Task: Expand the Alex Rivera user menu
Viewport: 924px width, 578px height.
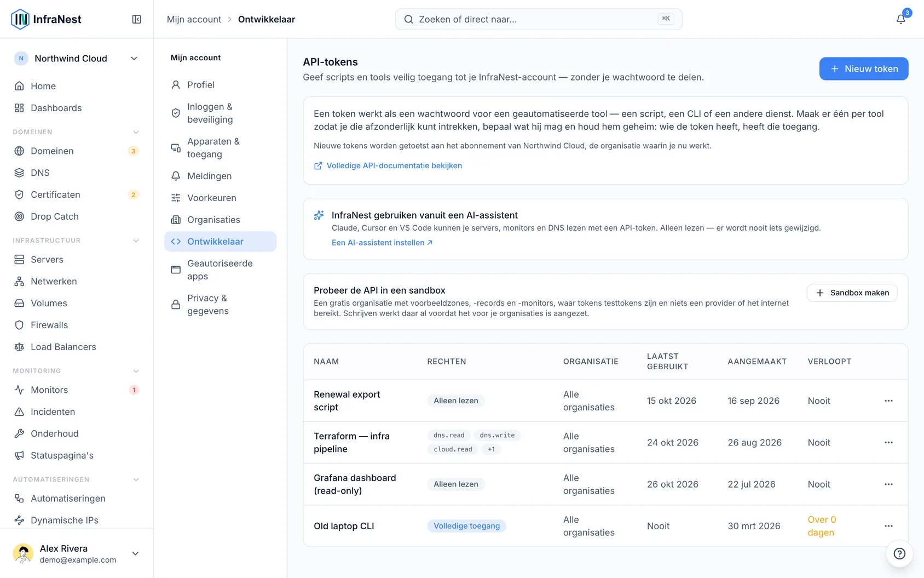Action: click(77, 553)
